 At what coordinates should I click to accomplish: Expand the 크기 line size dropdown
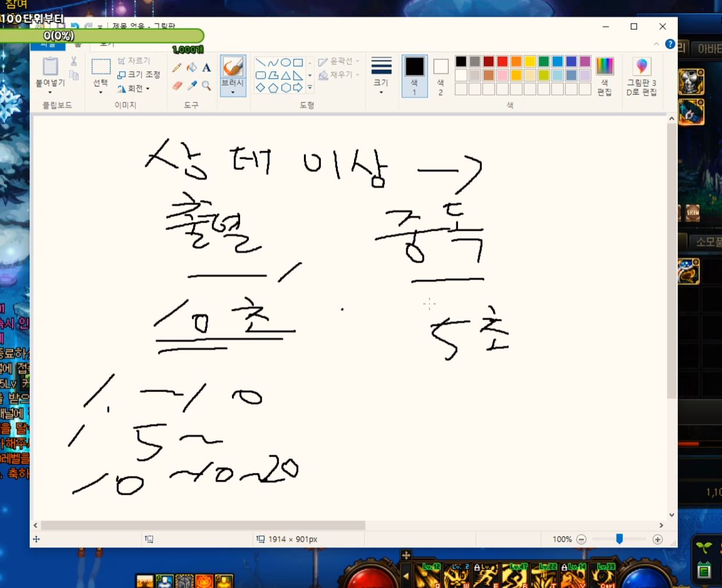pos(381,76)
